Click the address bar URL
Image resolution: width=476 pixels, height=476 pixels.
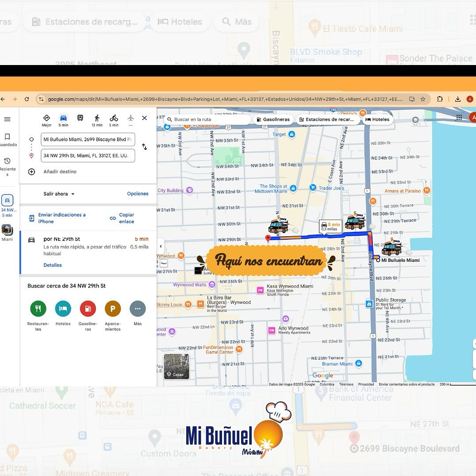(x=225, y=99)
